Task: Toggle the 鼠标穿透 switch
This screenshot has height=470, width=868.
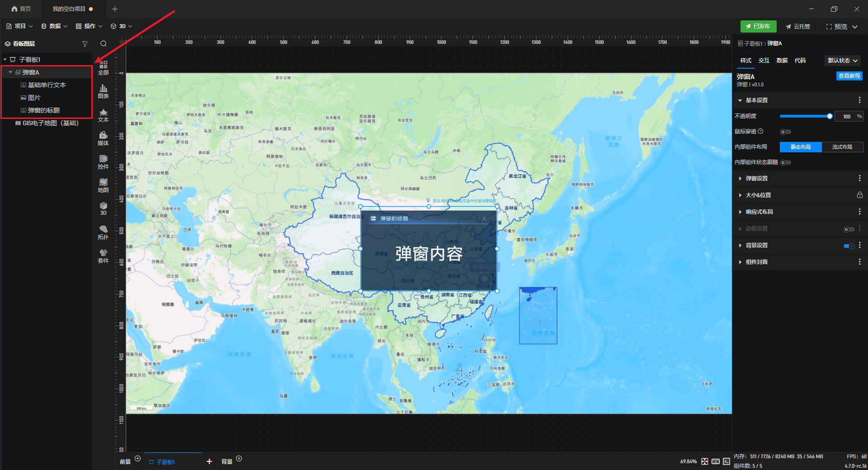Action: 785,132
